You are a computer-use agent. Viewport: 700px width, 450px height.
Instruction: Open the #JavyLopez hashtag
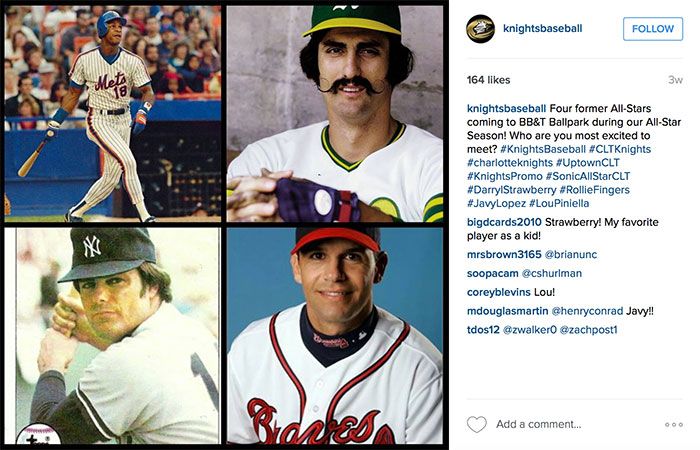click(x=496, y=204)
